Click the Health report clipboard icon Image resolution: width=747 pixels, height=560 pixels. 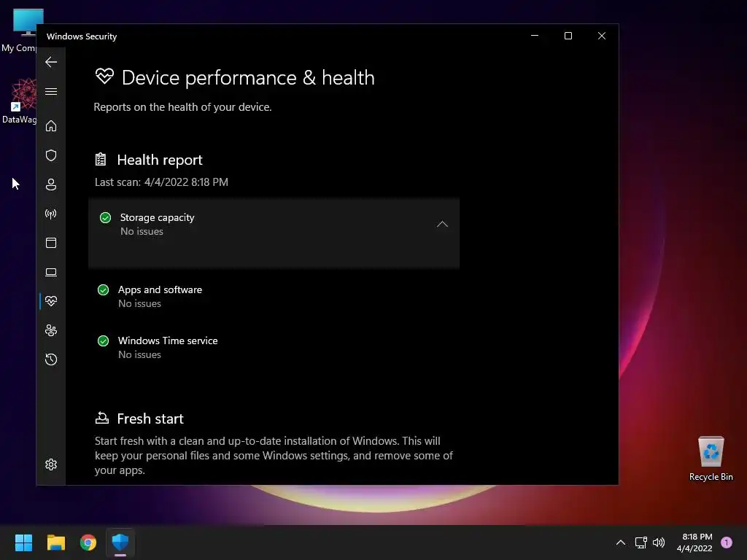click(101, 159)
